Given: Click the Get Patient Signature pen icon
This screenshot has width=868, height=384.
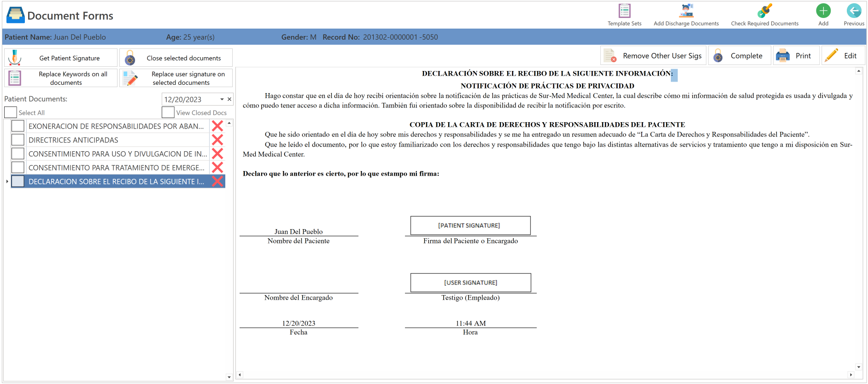Looking at the screenshot, I should 15,58.
